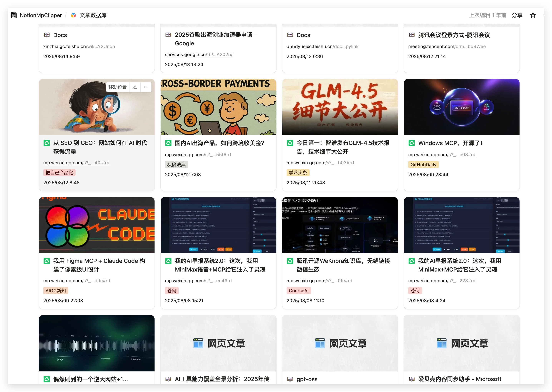The image size is (552, 392).
Task: Click the 学术头条 tag
Action: [298, 173]
